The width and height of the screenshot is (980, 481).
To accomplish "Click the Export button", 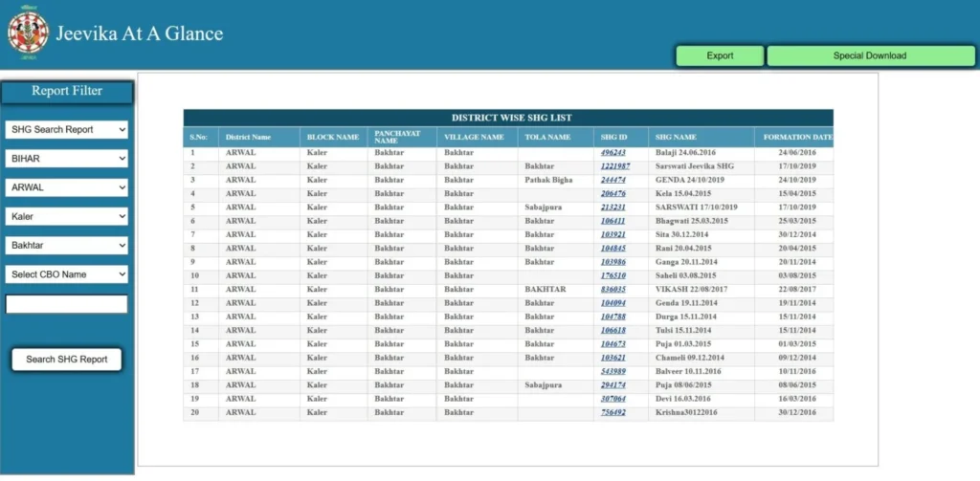I will coord(720,56).
